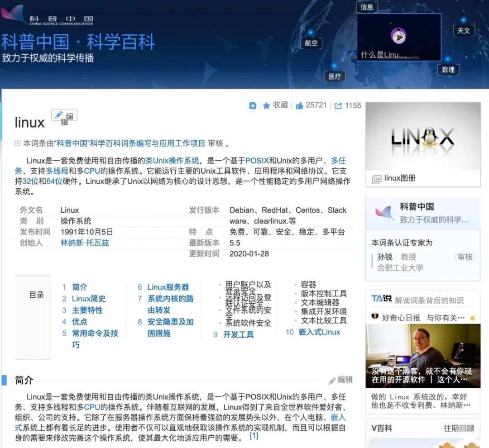
Task: Open the 信息 category tag
Action: [367, 7]
